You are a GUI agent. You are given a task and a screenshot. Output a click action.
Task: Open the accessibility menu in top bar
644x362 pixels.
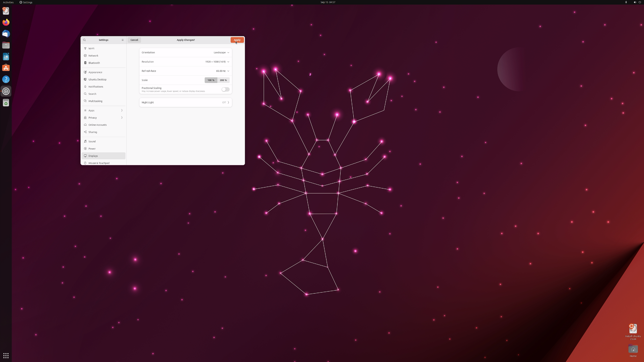click(626, 2)
